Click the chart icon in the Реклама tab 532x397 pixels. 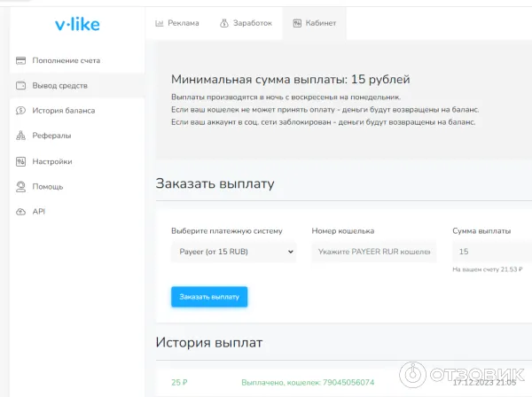tap(159, 23)
